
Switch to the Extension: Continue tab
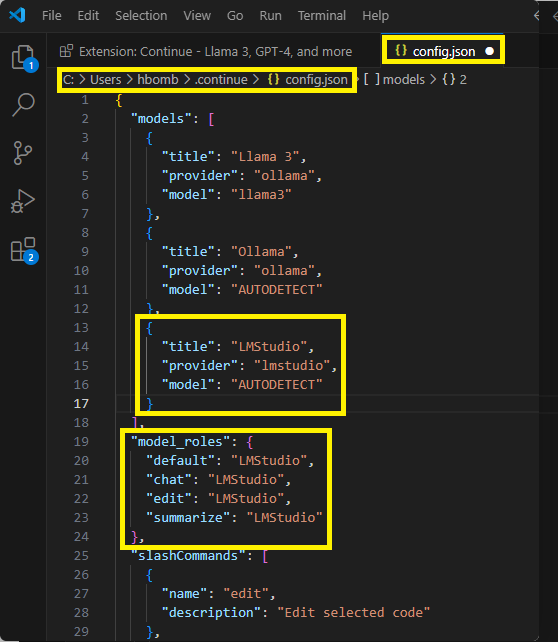[206, 51]
